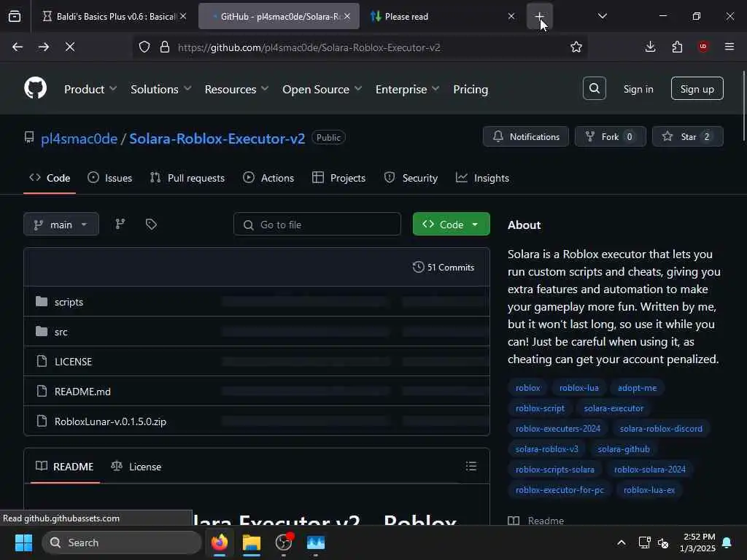Expand the green Code download dropdown

[451, 224]
